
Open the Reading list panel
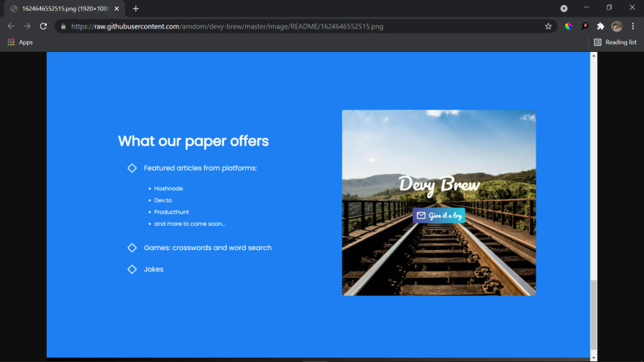tap(615, 42)
